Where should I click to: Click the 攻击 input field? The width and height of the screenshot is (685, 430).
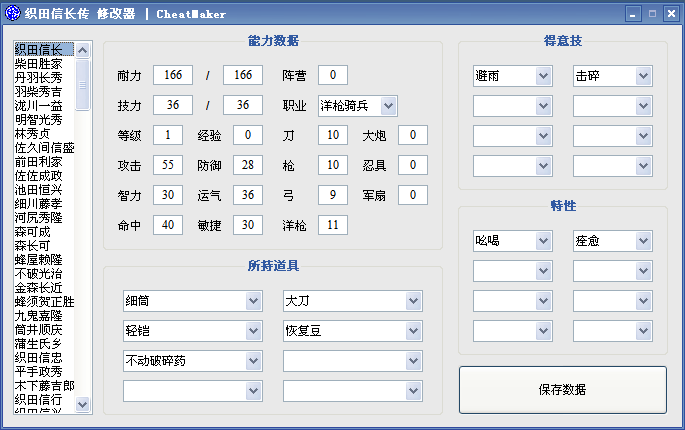point(168,165)
